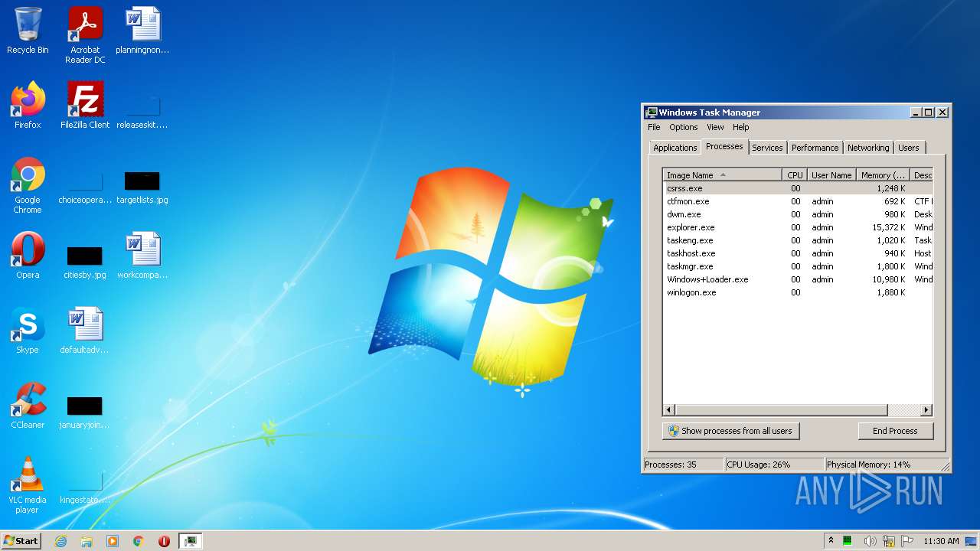Image resolution: width=980 pixels, height=551 pixels.
Task: Sort by User Name column header
Action: point(831,175)
